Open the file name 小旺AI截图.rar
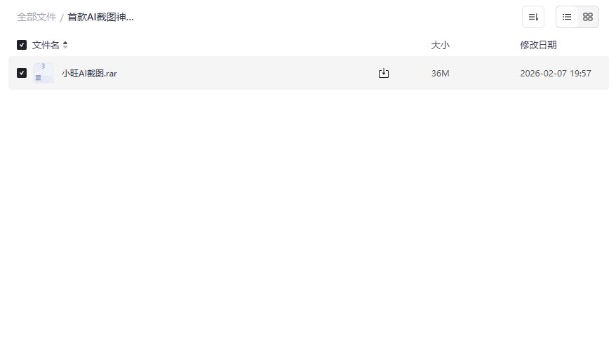 (89, 73)
